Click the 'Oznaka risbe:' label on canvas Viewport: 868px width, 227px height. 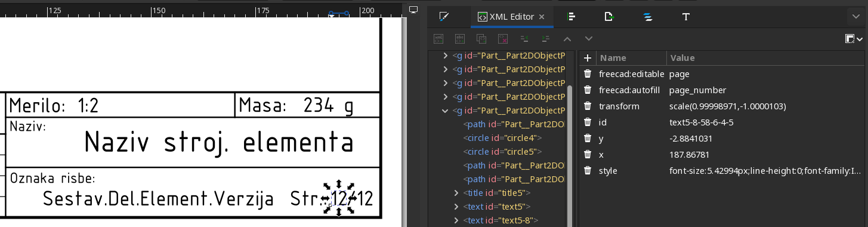click(x=52, y=179)
